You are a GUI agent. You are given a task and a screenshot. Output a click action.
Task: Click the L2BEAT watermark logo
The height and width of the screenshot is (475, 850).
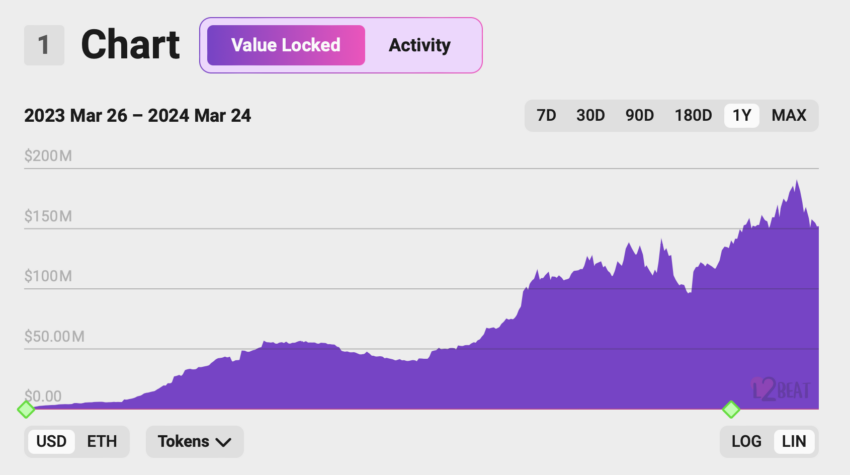(x=781, y=389)
